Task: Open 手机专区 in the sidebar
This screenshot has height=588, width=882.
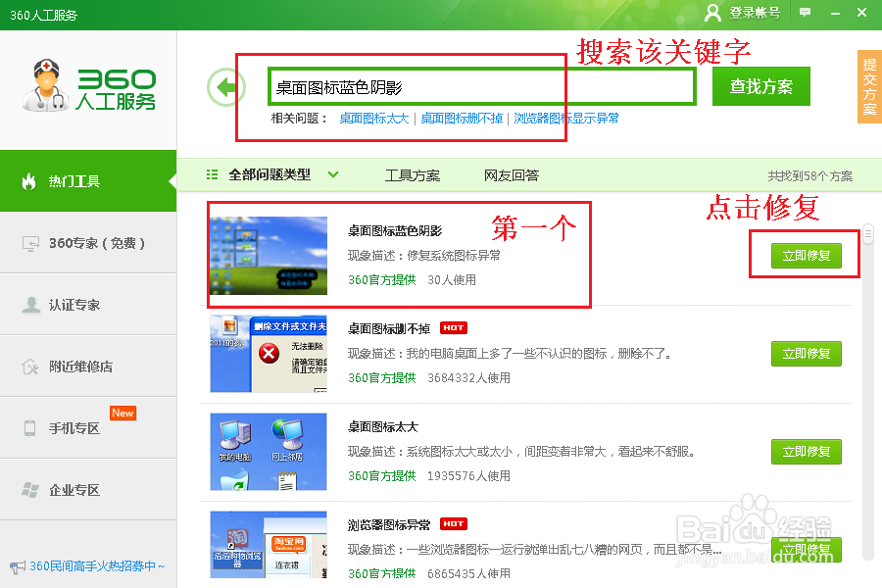Action: point(88,428)
